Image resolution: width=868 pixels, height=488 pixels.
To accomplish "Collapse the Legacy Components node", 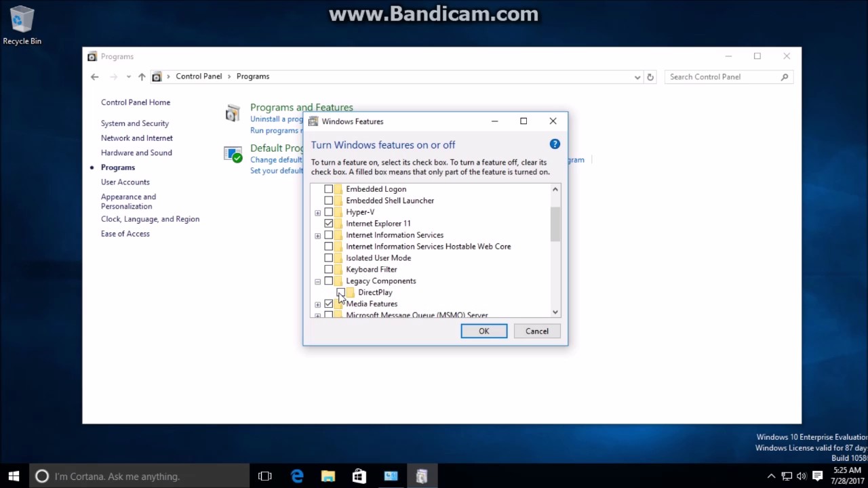I will point(317,281).
